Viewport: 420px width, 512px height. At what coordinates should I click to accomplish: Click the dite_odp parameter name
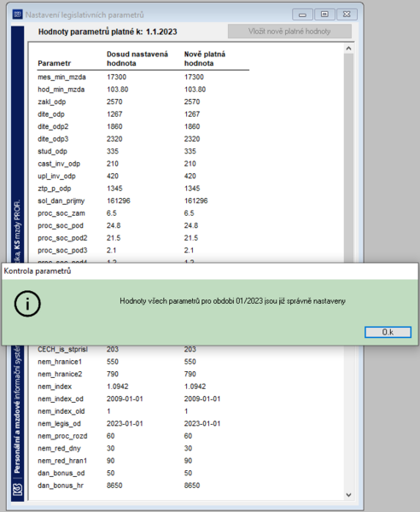tap(51, 114)
